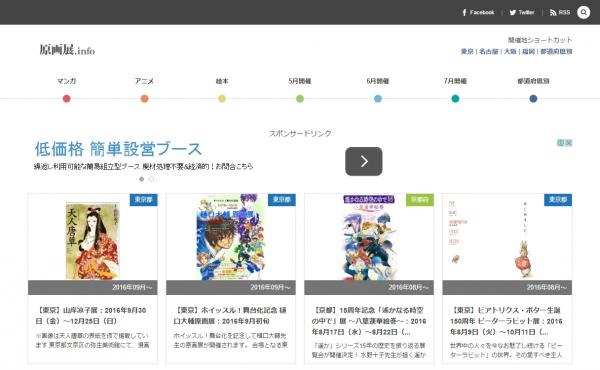Open the 5月開催 menu item

[300, 81]
